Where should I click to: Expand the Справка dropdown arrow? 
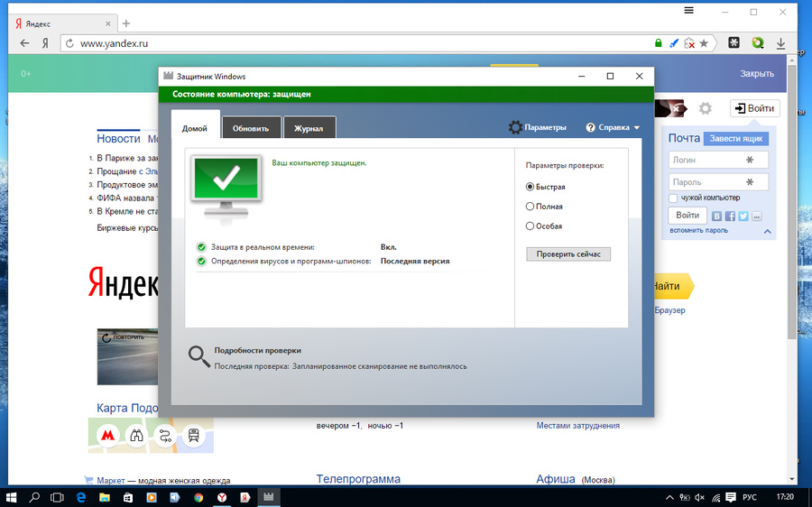point(637,127)
